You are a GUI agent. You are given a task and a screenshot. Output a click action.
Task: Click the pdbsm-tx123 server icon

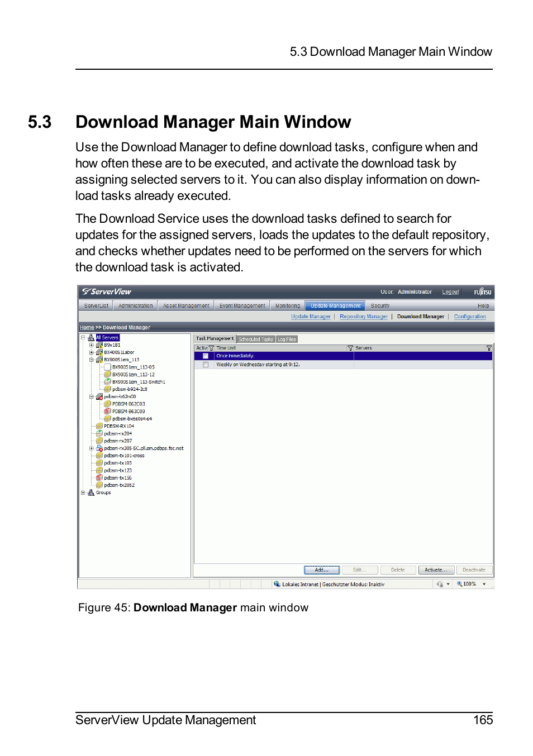point(99,471)
